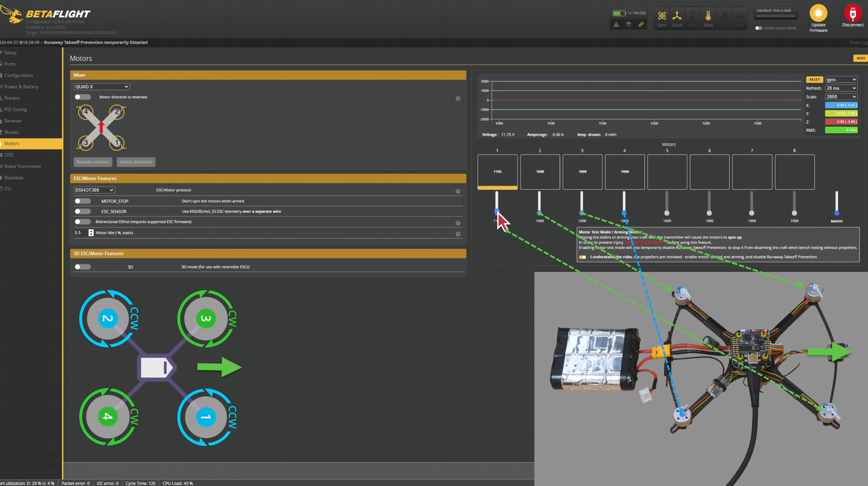Viewport: 868px width, 486px height.
Task: Click the yellow link status icon
Action: [x=641, y=24]
